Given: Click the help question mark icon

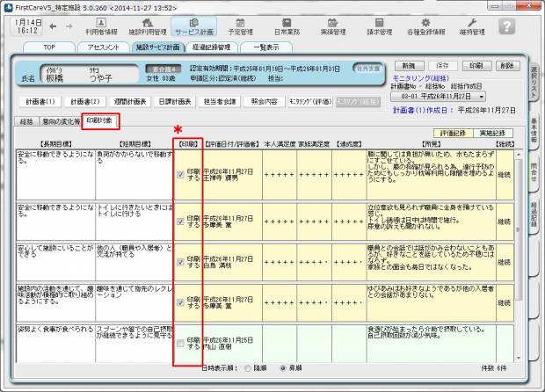Looking at the screenshot, I should click(x=506, y=25).
